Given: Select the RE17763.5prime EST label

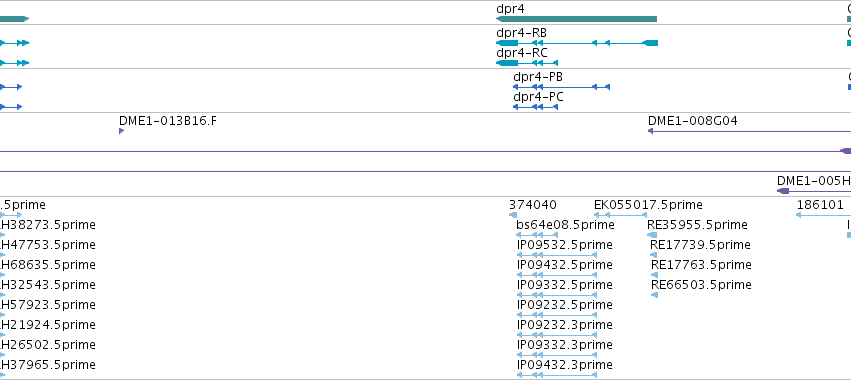Looking at the screenshot, I should 701,265.
